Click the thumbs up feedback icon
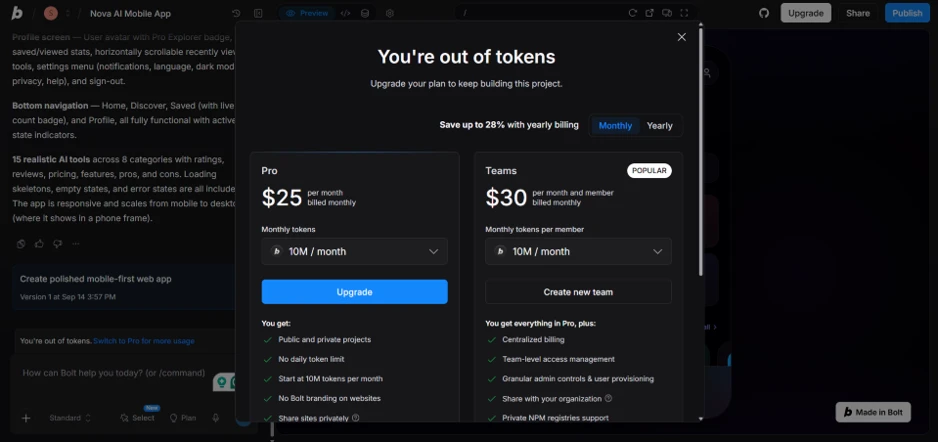This screenshot has width=938, height=442. 39,243
